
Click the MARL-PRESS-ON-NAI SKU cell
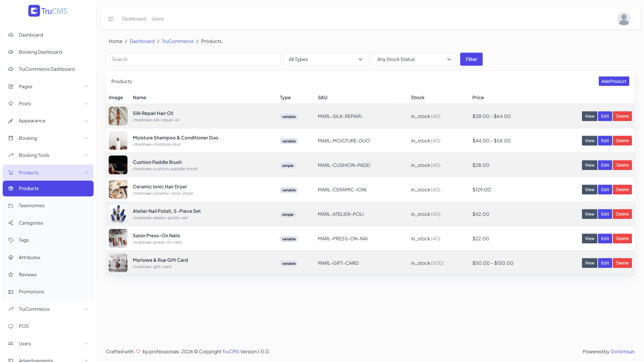click(x=343, y=239)
